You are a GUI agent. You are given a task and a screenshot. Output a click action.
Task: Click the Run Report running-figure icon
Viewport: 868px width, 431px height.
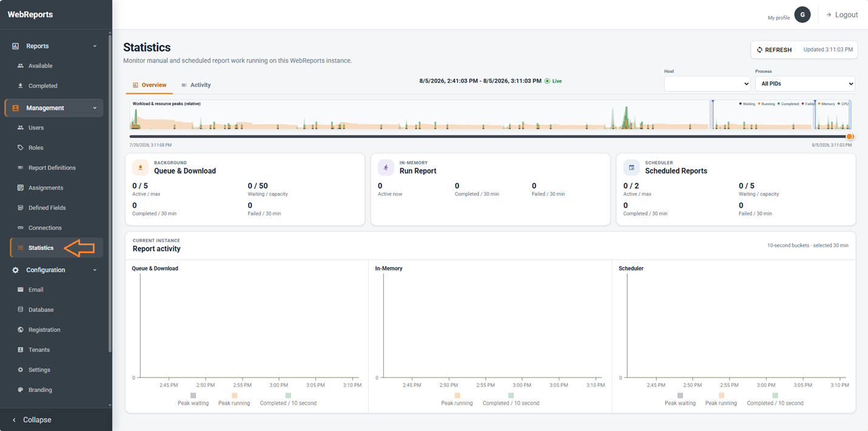point(386,168)
